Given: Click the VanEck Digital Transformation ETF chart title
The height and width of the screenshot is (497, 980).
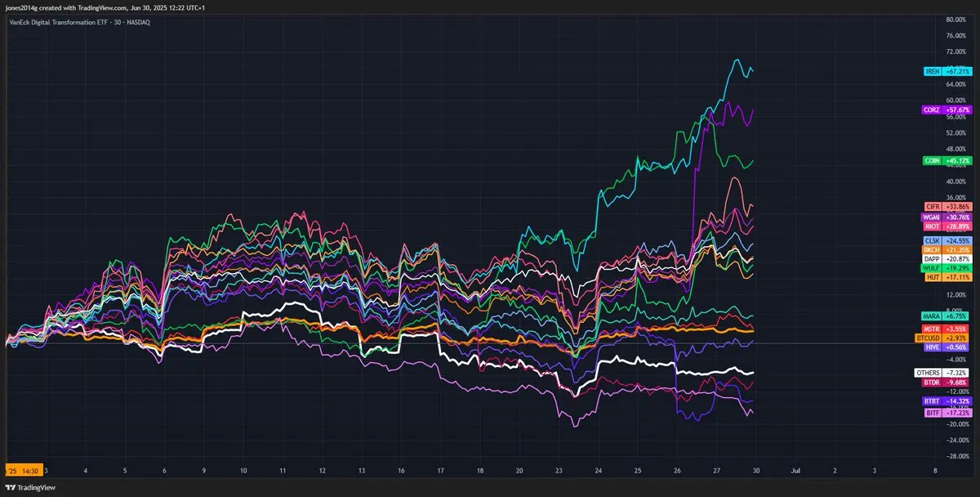Looking at the screenshot, I should pyautogui.click(x=78, y=22).
